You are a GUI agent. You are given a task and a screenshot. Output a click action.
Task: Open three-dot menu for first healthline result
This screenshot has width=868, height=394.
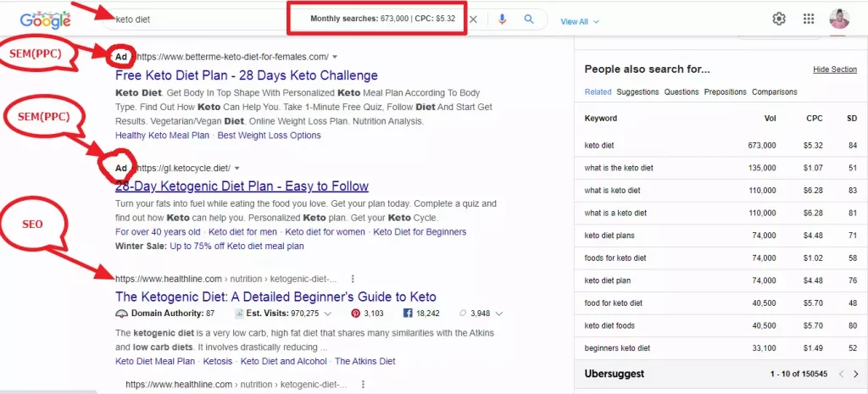pyautogui.click(x=353, y=279)
